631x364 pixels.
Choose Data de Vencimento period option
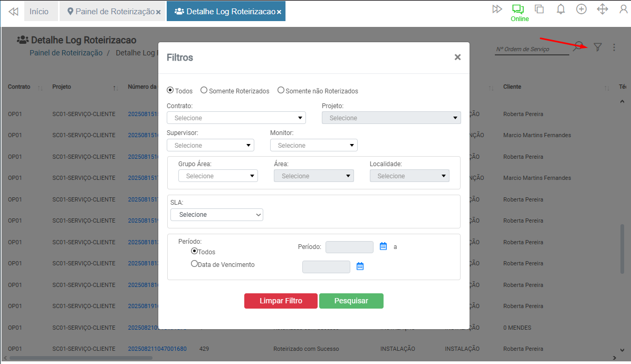(x=194, y=264)
